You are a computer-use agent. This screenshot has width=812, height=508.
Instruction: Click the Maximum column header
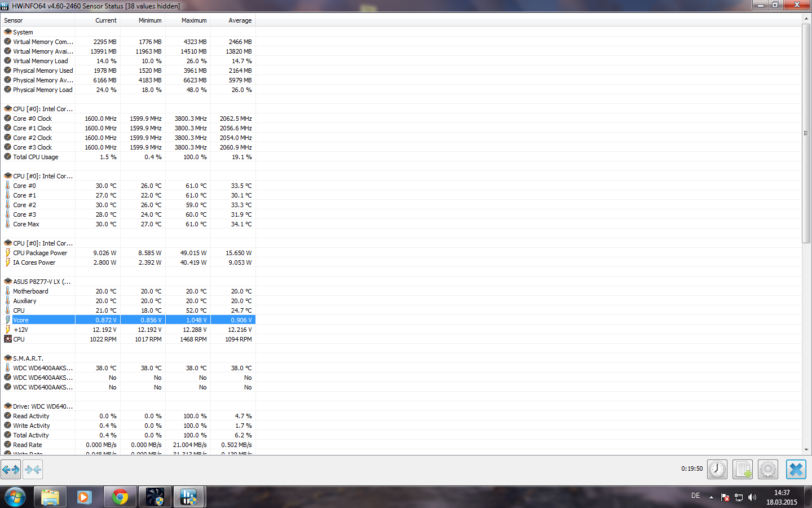click(188, 20)
